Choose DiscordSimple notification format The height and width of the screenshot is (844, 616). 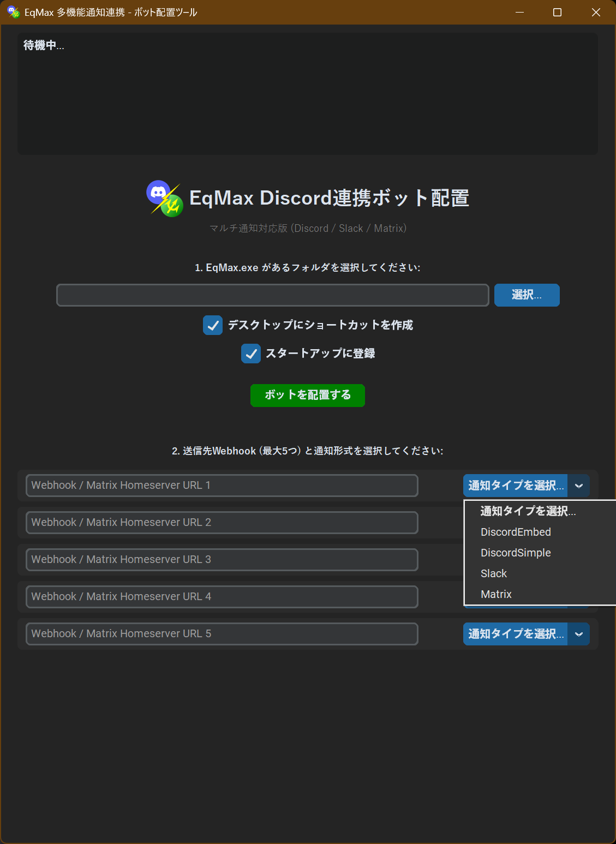coord(515,553)
